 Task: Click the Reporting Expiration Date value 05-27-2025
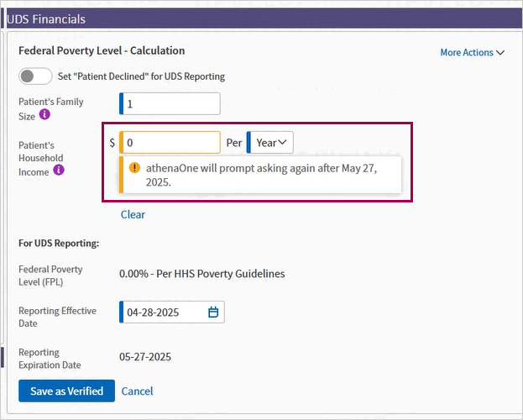(x=145, y=356)
